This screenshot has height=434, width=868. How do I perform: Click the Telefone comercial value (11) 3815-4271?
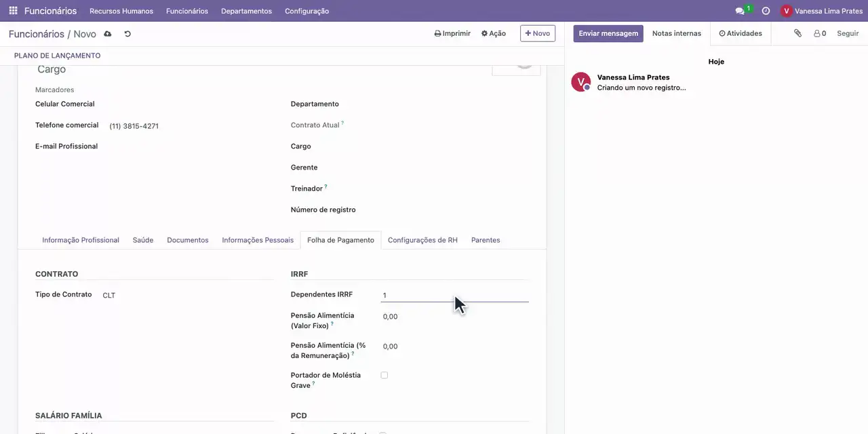(x=134, y=126)
